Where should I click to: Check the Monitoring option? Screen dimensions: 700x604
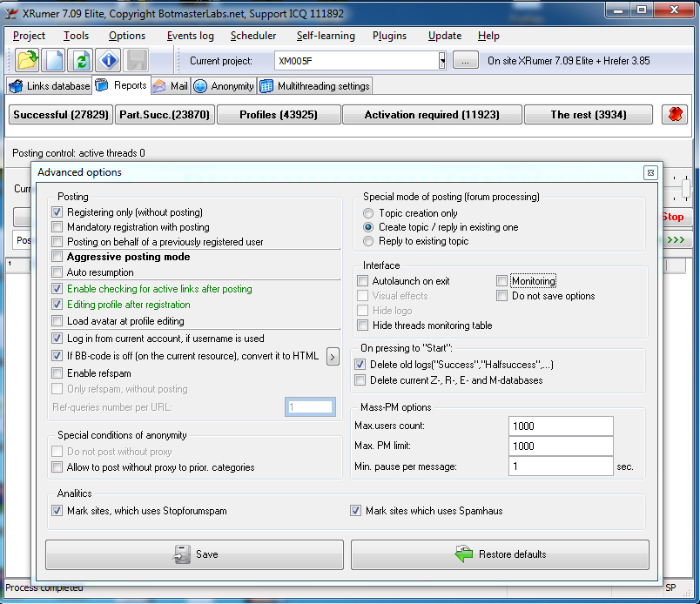pos(501,281)
